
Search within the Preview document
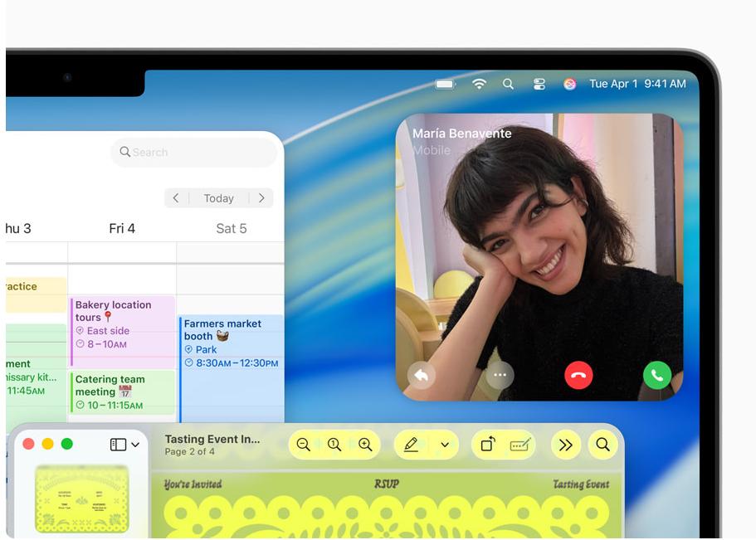click(x=602, y=445)
